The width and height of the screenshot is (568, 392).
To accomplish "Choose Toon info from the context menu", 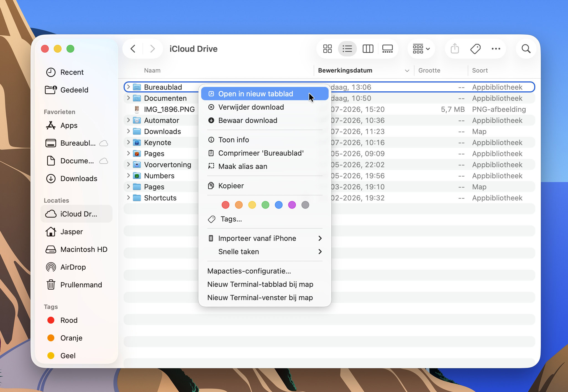I will [265, 140].
